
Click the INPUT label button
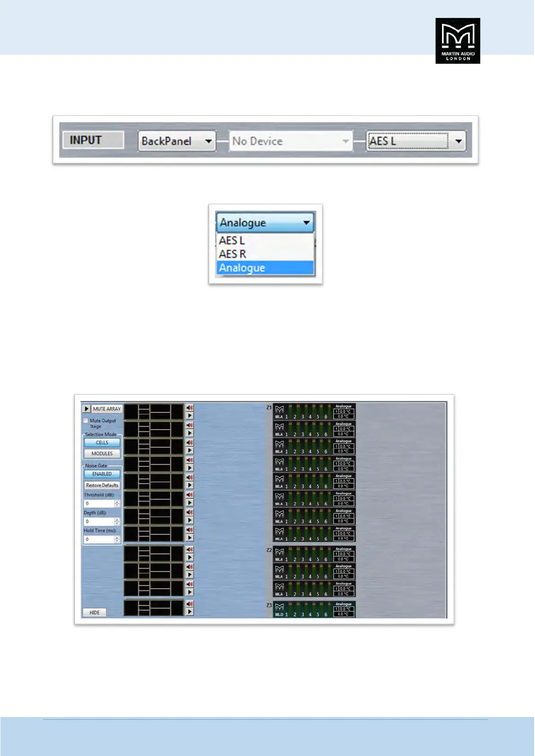coord(93,140)
